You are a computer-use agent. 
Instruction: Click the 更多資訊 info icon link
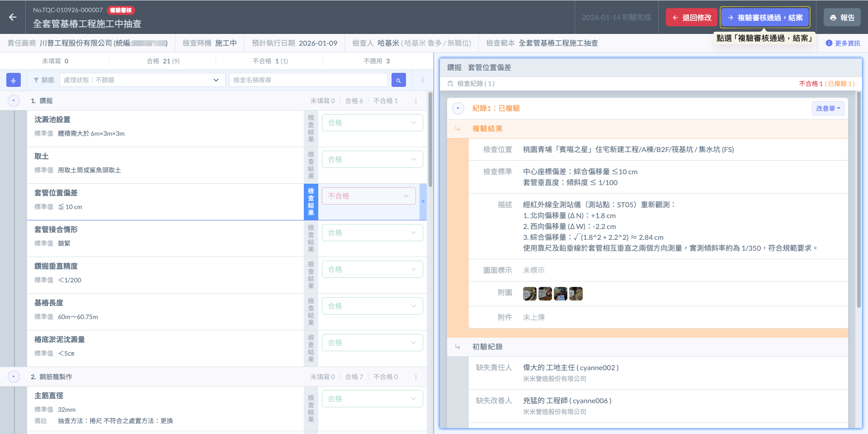[x=843, y=43]
